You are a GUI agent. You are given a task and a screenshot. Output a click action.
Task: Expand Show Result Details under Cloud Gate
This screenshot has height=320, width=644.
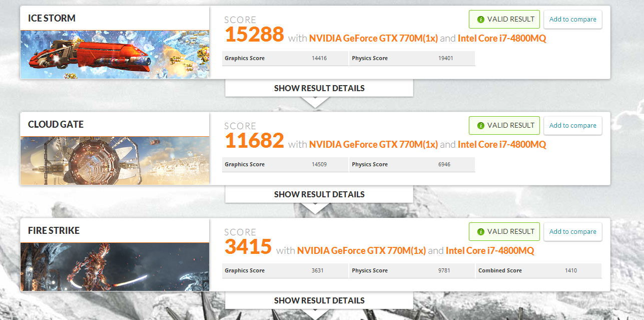(319, 194)
